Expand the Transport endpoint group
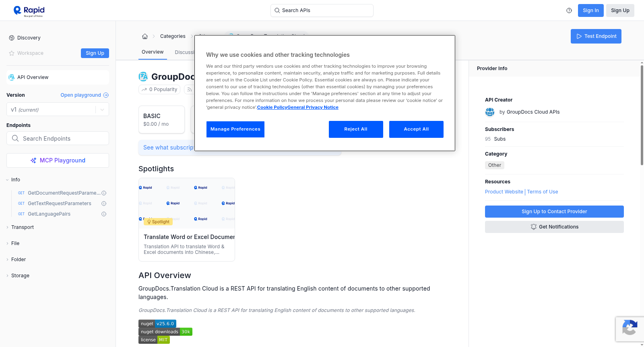The width and height of the screenshot is (644, 347). pyautogui.click(x=20, y=227)
